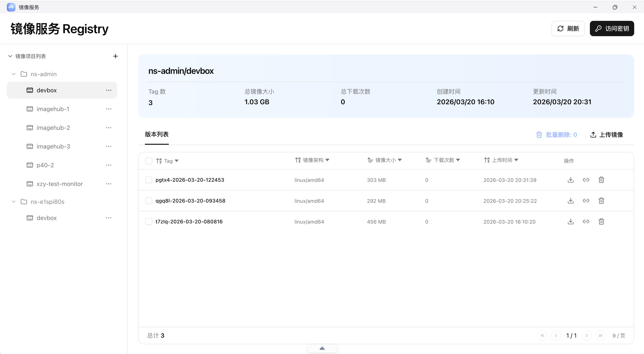This screenshot has width=644, height=354.
Task: Tick the select-all checkbox in table header
Action: (x=149, y=161)
